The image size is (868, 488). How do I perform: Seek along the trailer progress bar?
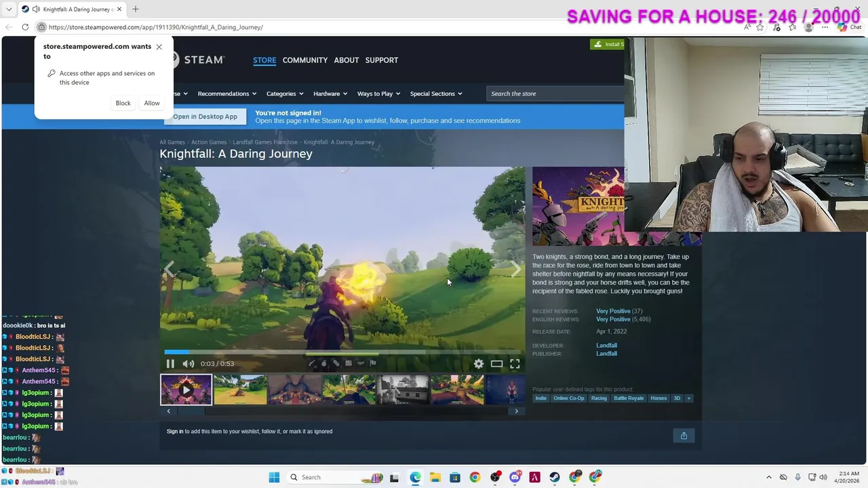342,352
